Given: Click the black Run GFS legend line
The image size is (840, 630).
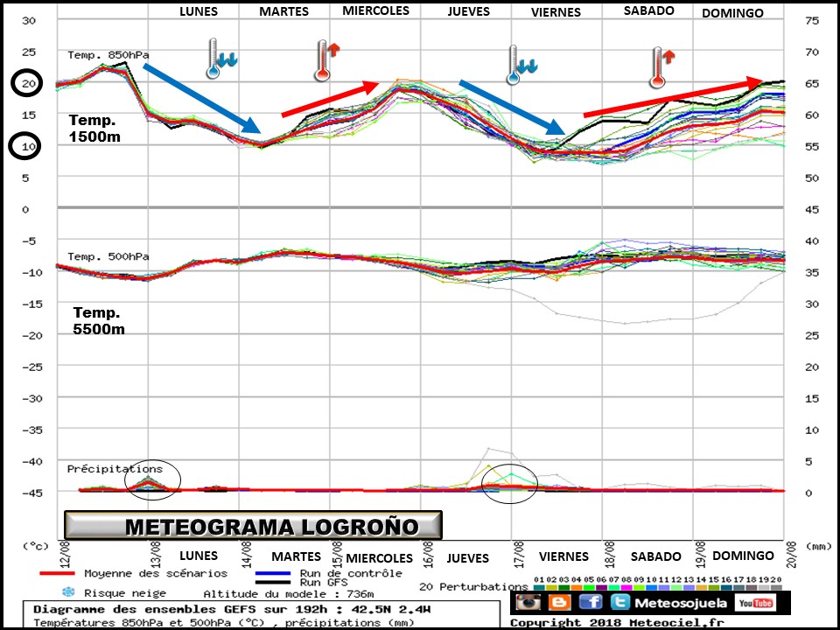Looking at the screenshot, I should tap(273, 583).
